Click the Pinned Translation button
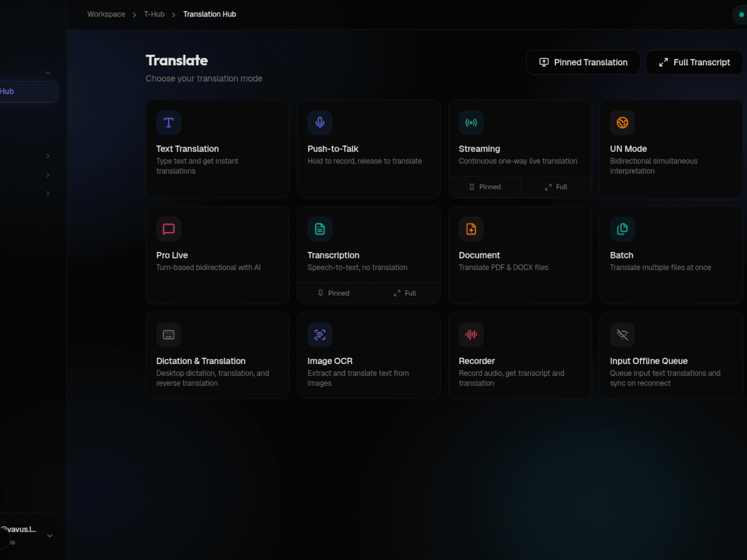 point(583,63)
